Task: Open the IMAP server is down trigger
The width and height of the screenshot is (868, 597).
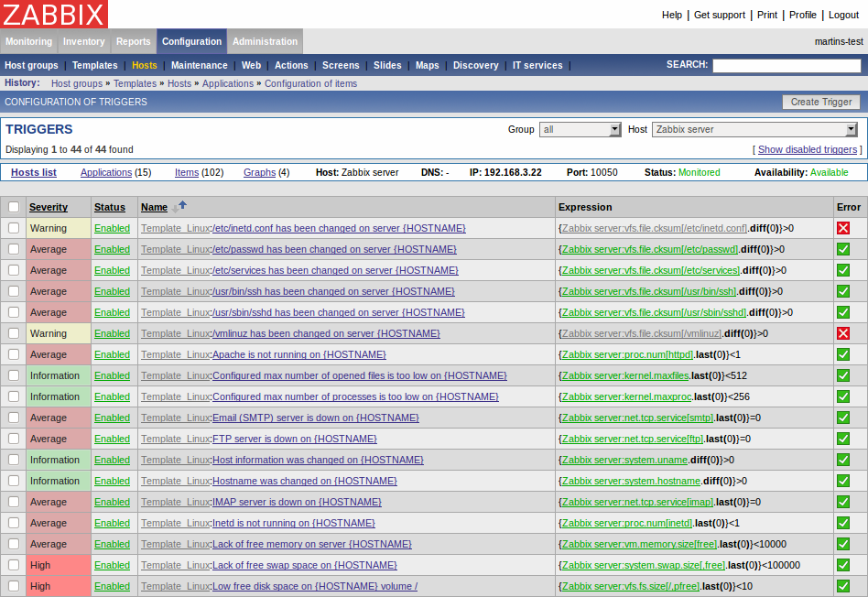Action: [297, 502]
